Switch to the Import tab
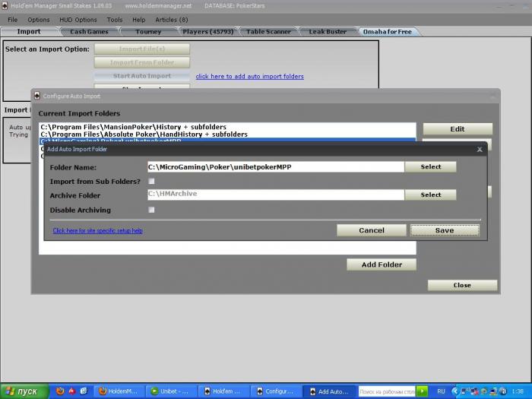 coord(29,32)
